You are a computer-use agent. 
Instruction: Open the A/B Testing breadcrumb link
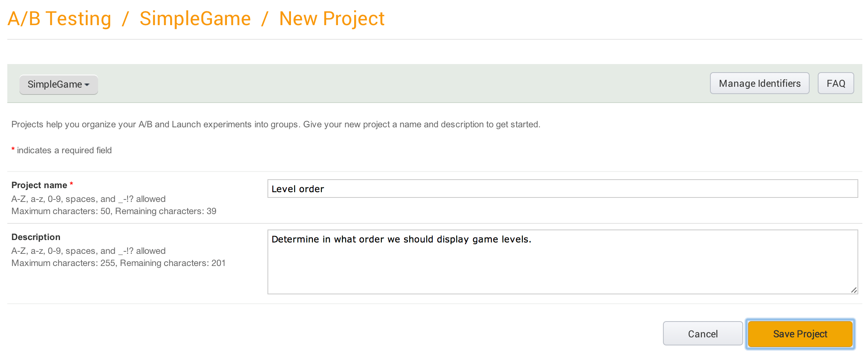pyautogui.click(x=59, y=19)
